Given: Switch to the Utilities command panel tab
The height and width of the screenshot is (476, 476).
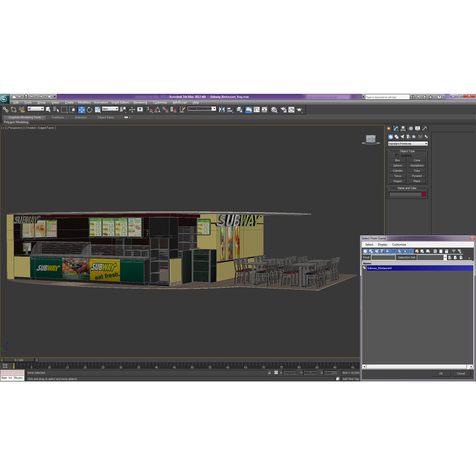Looking at the screenshot, I should coord(425,129).
